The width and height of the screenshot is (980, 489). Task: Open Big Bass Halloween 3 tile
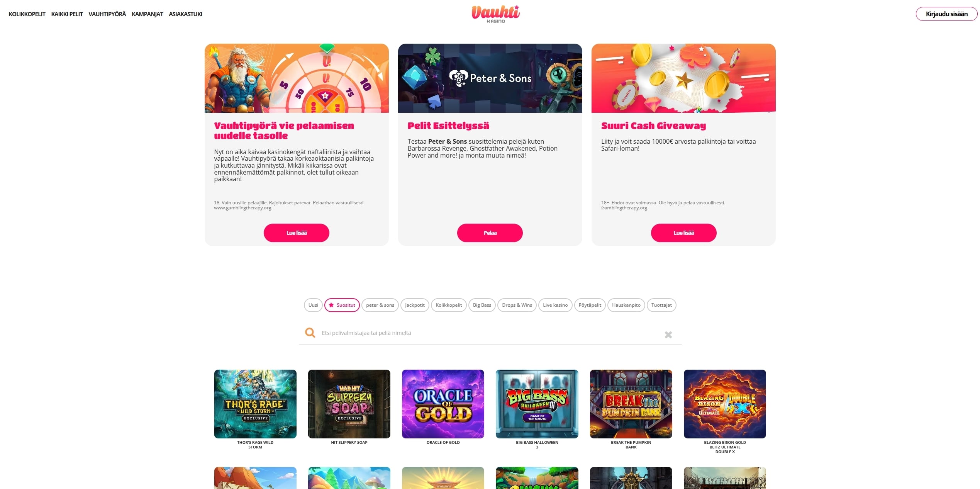tap(537, 404)
